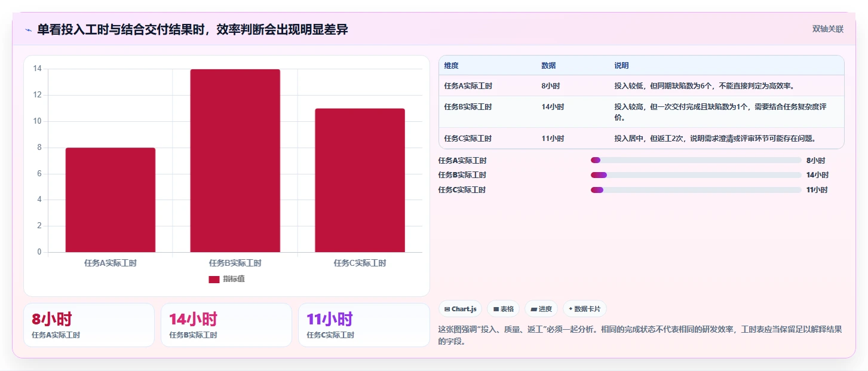Click the 8小时 progress value label
Viewport: 868px width, 371px height.
pos(815,160)
